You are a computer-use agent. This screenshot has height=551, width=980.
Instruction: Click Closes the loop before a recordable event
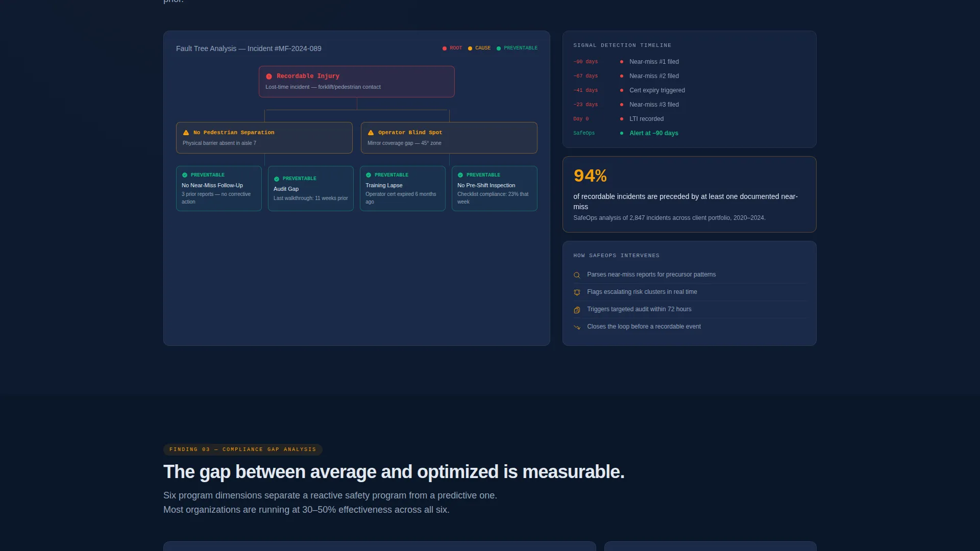644,327
